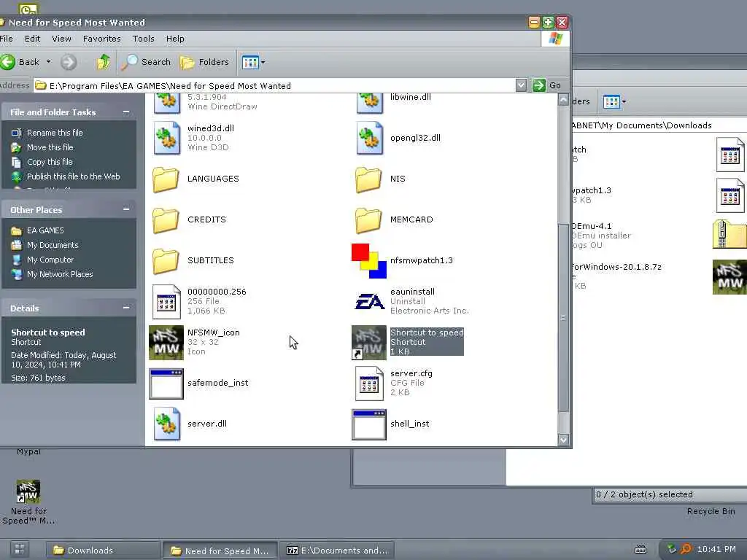
Task: Open the View menu
Action: click(61, 39)
